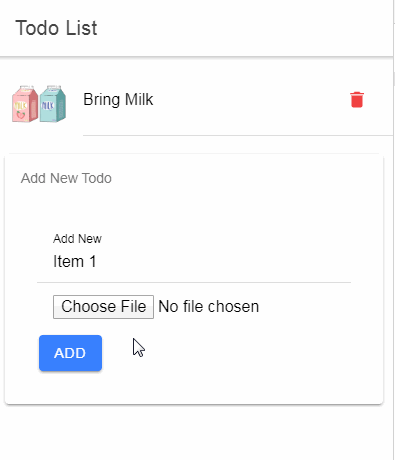Click the pink strawberry milk carton image
This screenshot has width=395, height=460.
coord(25,104)
